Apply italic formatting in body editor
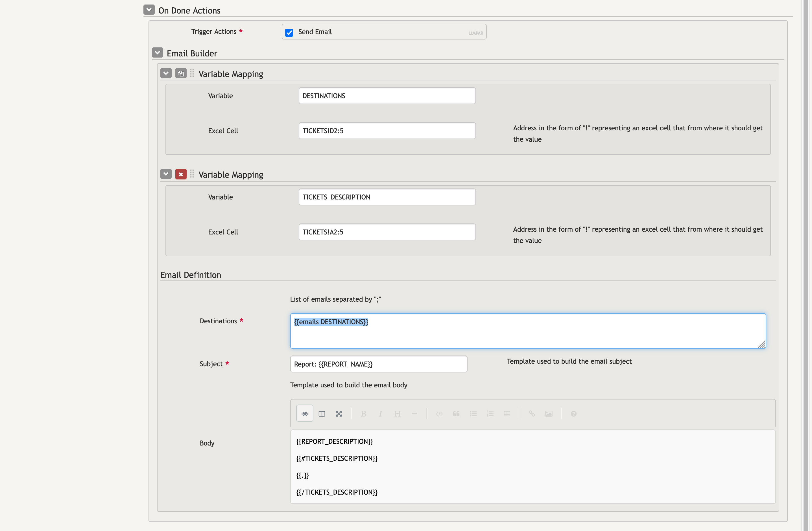The image size is (812, 531). pos(380,413)
